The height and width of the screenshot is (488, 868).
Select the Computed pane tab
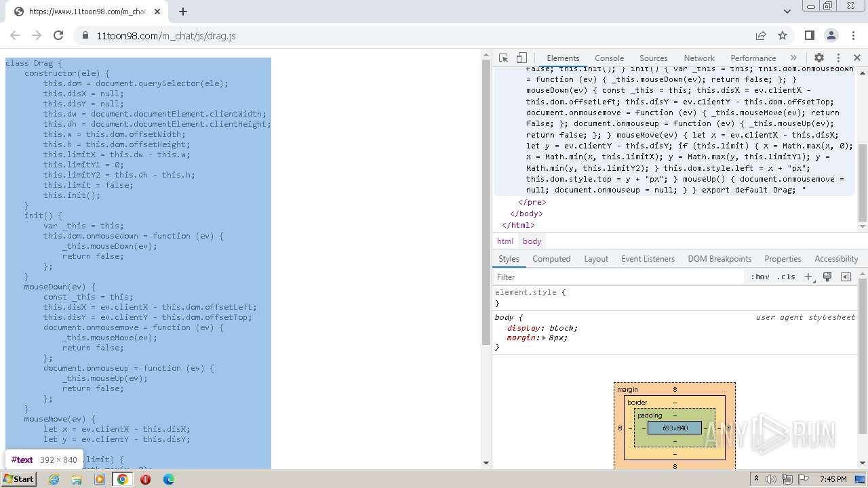551,259
